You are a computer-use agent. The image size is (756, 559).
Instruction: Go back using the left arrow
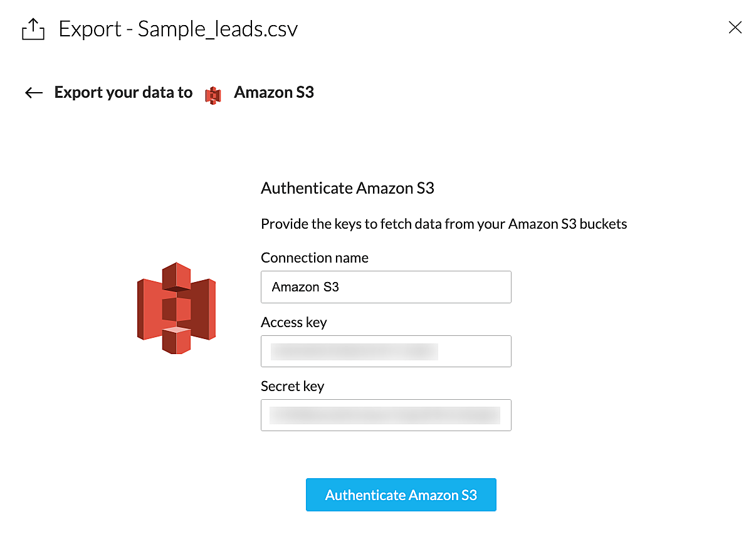click(34, 93)
